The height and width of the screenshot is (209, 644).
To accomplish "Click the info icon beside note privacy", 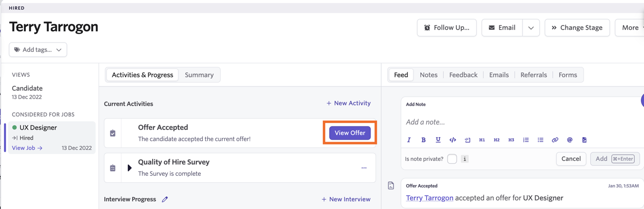I will [465, 159].
